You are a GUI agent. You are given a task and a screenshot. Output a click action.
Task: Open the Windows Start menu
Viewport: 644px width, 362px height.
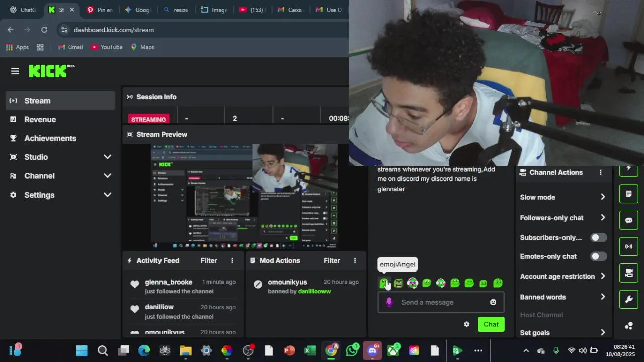pyautogui.click(x=82, y=350)
